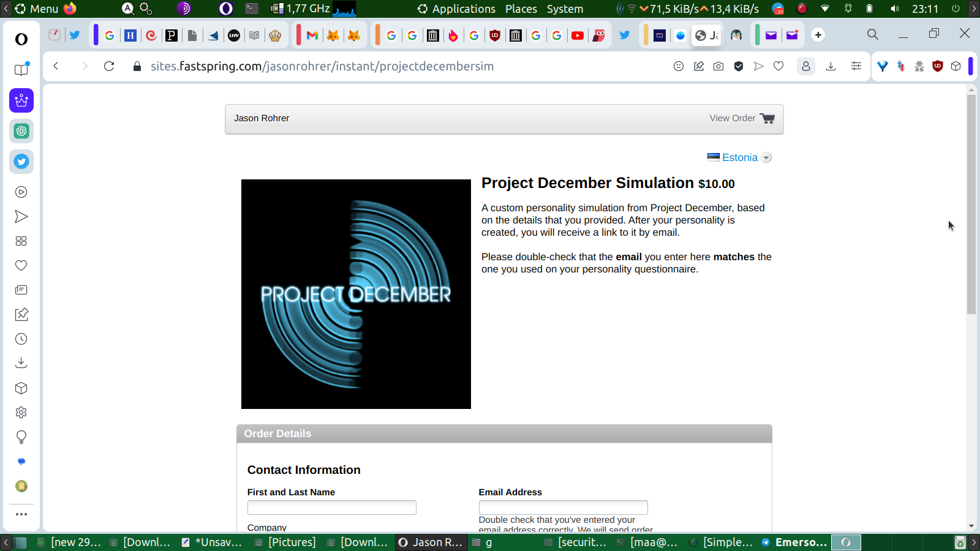Open the tips lightbulb in sidebar
The width and height of the screenshot is (980, 551).
tap(21, 437)
